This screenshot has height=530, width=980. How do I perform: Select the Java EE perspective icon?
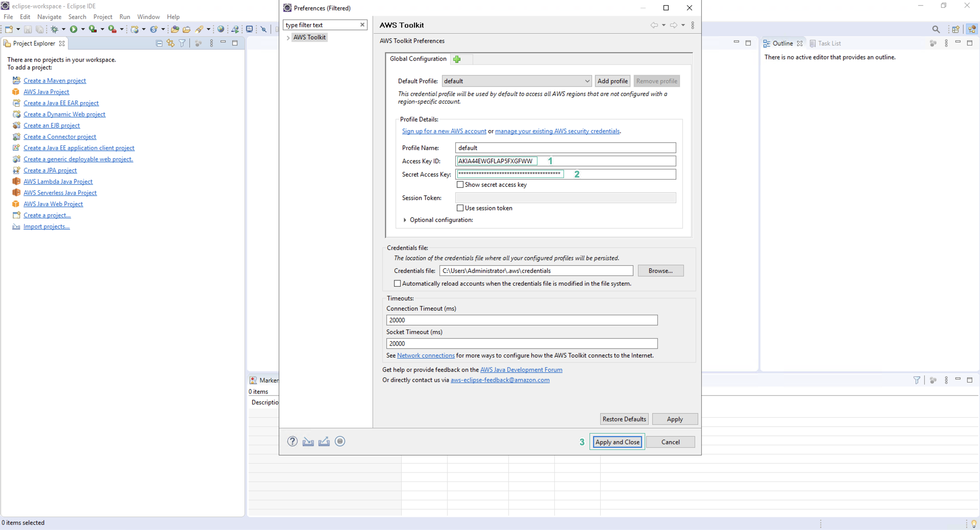tap(972, 29)
